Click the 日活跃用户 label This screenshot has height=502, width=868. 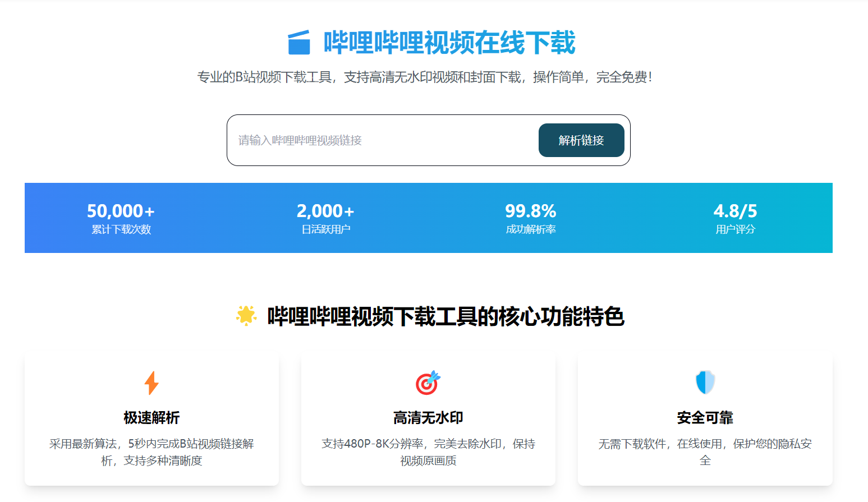pyautogui.click(x=326, y=229)
